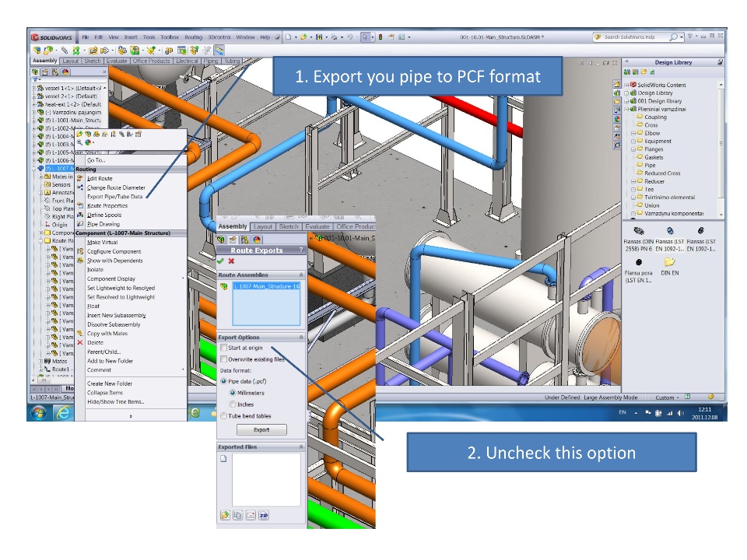This screenshot has height=560, width=747.
Task: Click the Edit Route icon in context menu
Action: [80, 178]
